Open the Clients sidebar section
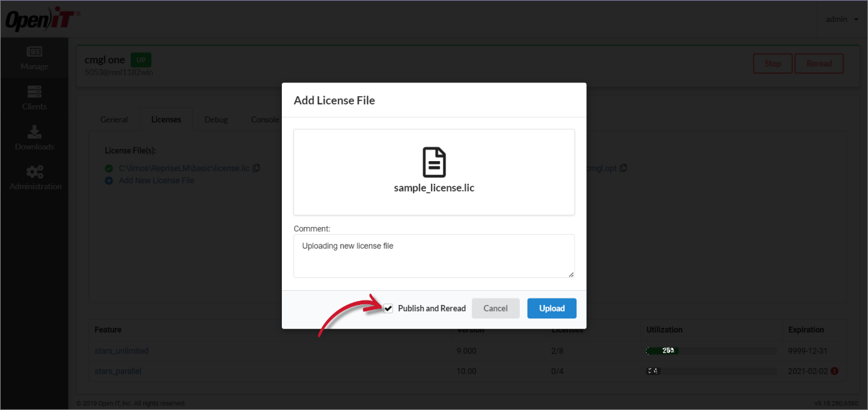Screen dimensions: 868x410 [34, 98]
